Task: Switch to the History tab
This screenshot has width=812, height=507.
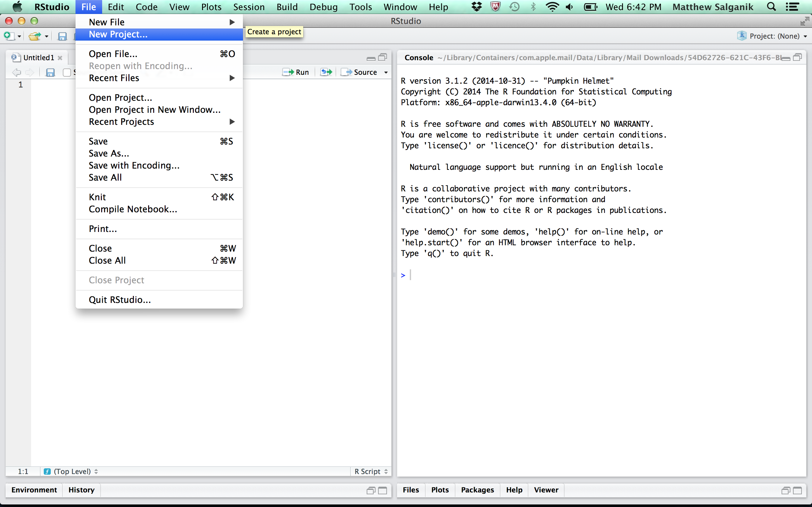Action: [81, 490]
